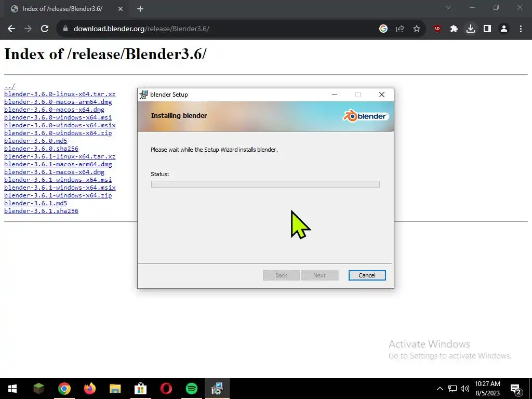
Task: Open Chrome tab search chevron
Action: click(x=448, y=7)
